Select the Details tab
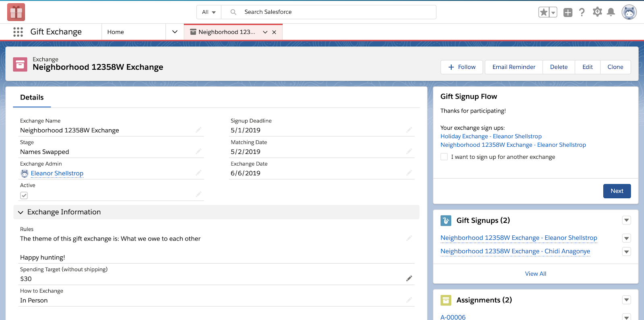This screenshot has height=320, width=644. pos(32,98)
